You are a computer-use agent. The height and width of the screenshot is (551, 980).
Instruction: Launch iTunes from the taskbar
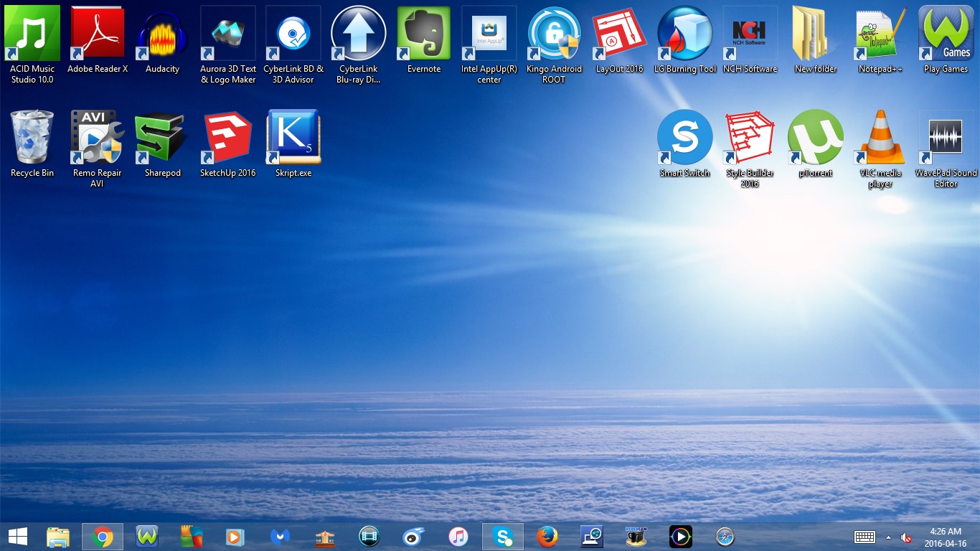[458, 537]
